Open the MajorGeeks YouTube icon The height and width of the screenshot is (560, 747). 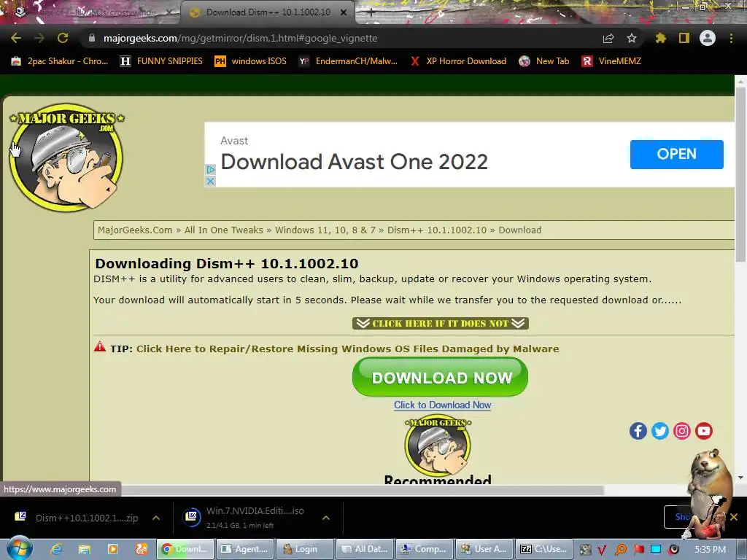[x=704, y=431]
